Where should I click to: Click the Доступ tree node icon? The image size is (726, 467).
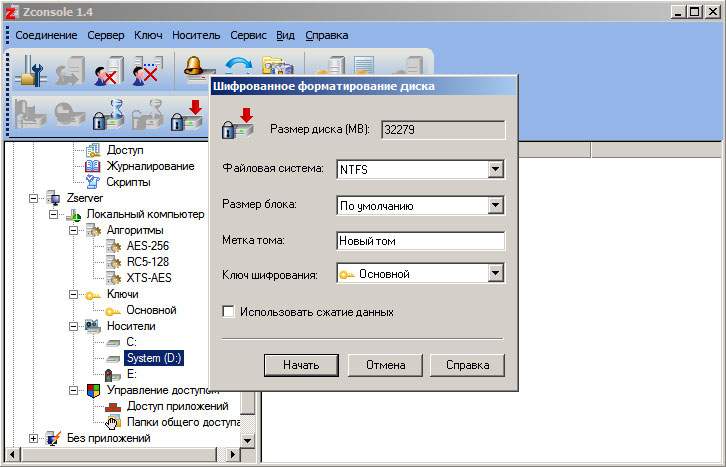(x=93, y=150)
